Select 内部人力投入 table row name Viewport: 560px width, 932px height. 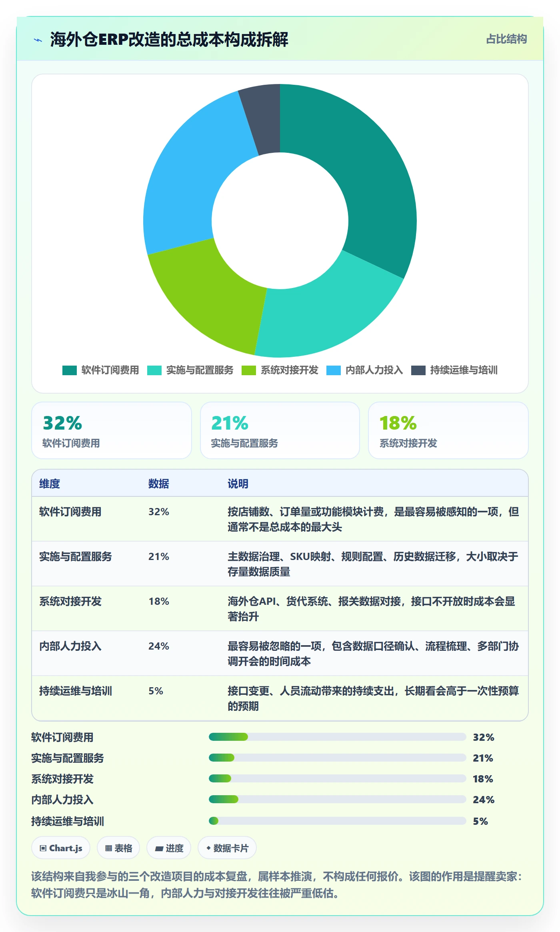[70, 646]
